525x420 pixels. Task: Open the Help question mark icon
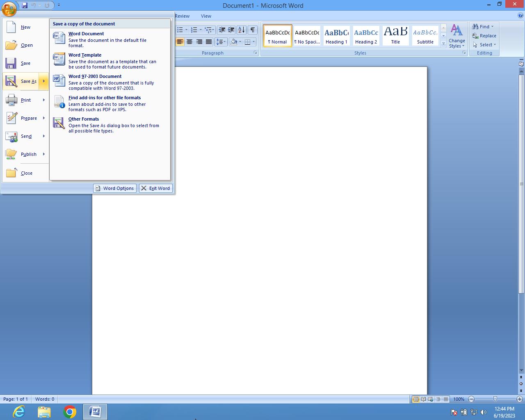(520, 16)
